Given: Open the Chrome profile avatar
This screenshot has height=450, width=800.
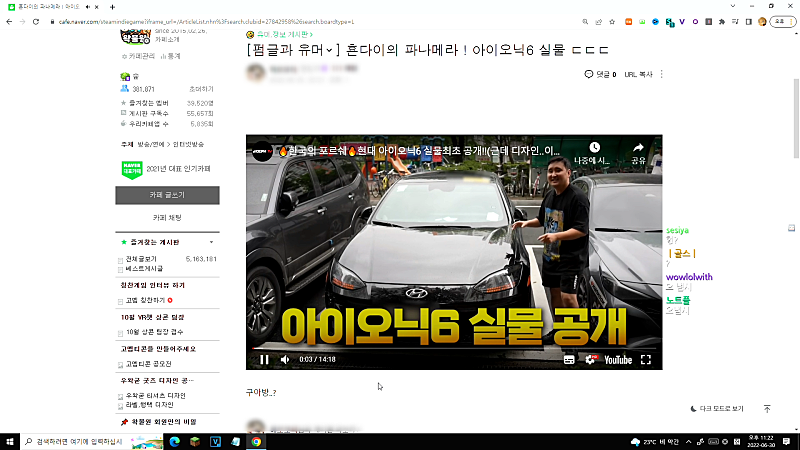Looking at the screenshot, I should coord(762,22).
